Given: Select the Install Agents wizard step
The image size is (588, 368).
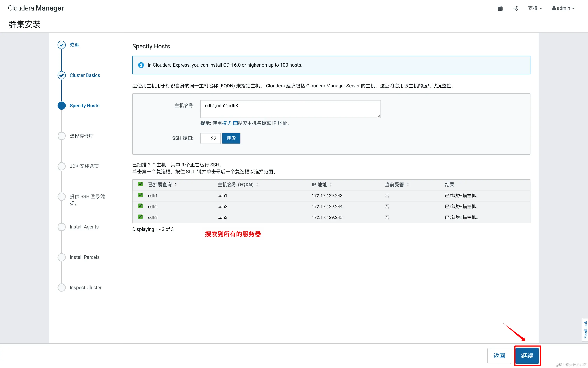Looking at the screenshot, I should [x=84, y=227].
